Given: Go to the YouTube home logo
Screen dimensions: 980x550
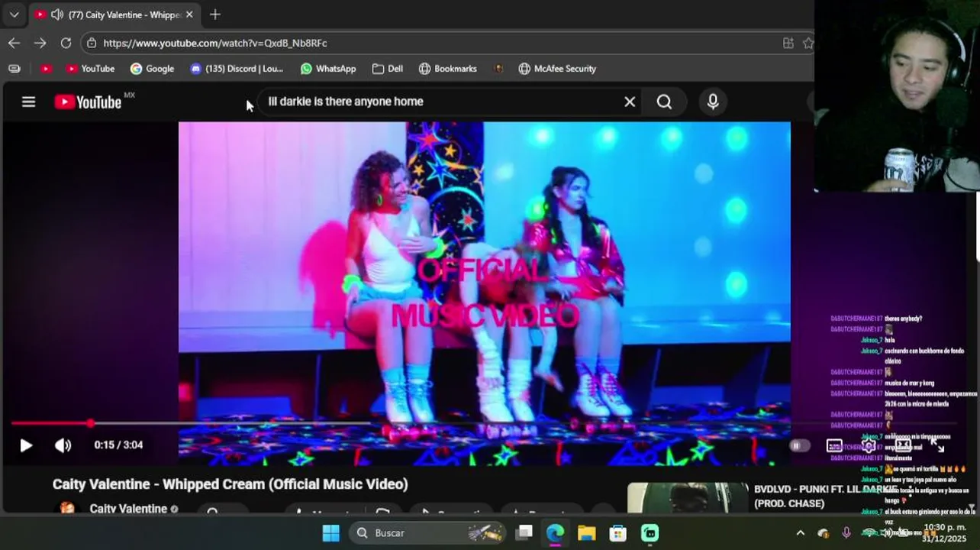Looking at the screenshot, I should [88, 102].
